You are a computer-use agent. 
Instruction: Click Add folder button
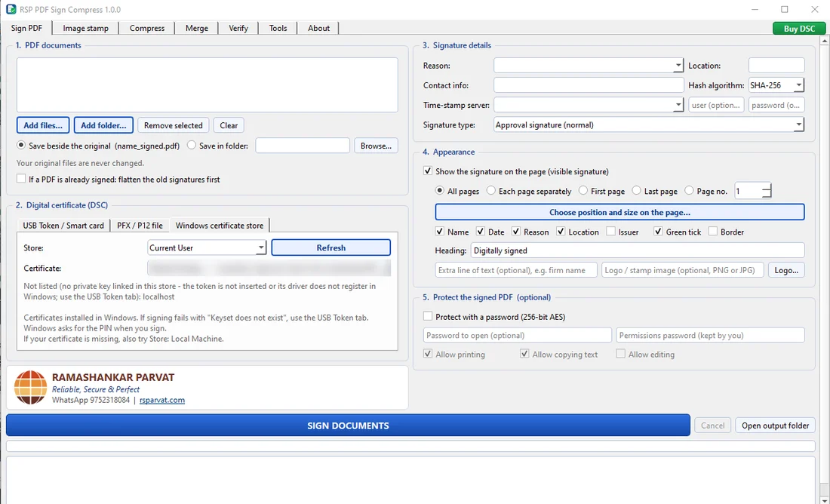[x=103, y=125]
